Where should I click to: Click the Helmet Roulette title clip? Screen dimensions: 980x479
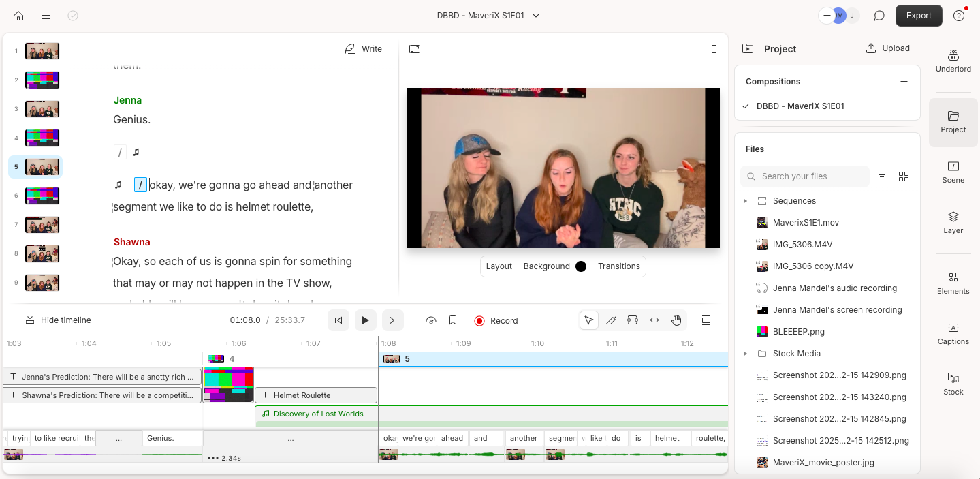pos(316,395)
